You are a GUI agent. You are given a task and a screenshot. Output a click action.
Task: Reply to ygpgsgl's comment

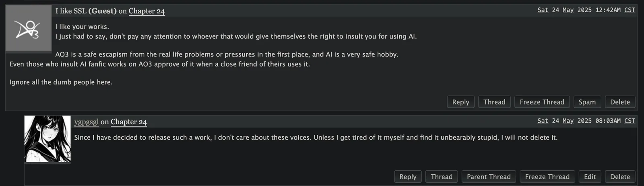408,177
